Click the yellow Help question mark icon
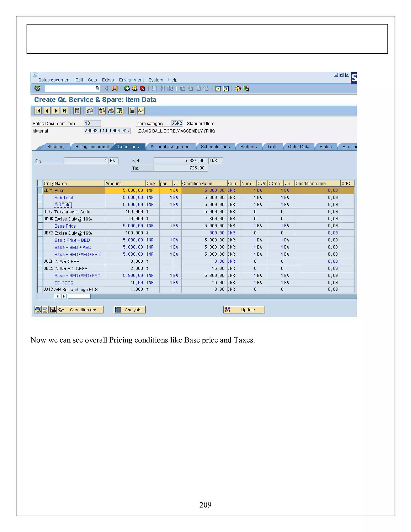This screenshot has width=411, height=532. coord(238,88)
